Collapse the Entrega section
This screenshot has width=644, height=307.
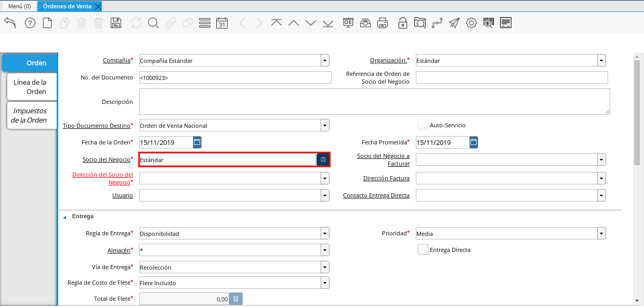point(65,217)
